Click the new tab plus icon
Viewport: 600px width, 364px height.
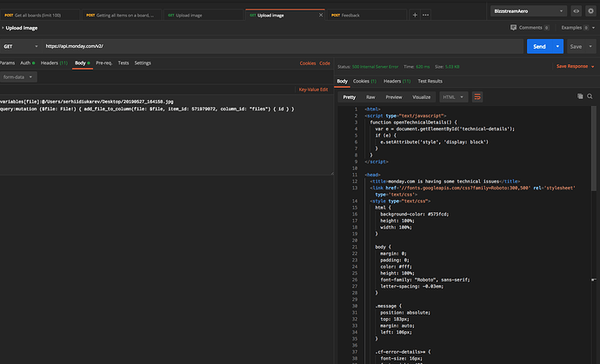click(415, 15)
